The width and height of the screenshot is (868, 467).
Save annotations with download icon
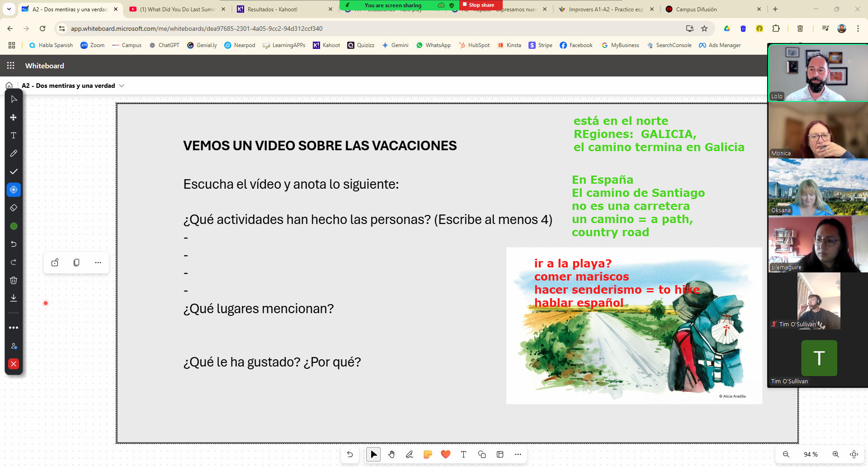[x=14, y=298]
